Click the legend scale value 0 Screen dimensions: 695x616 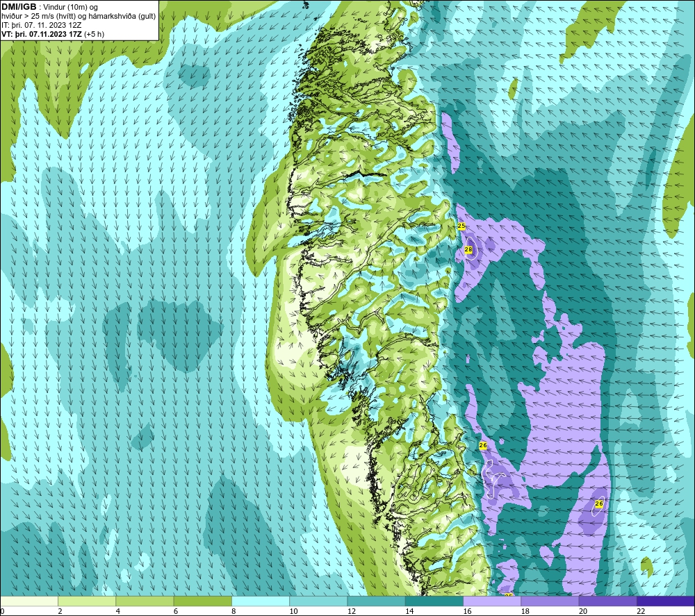click(2, 612)
